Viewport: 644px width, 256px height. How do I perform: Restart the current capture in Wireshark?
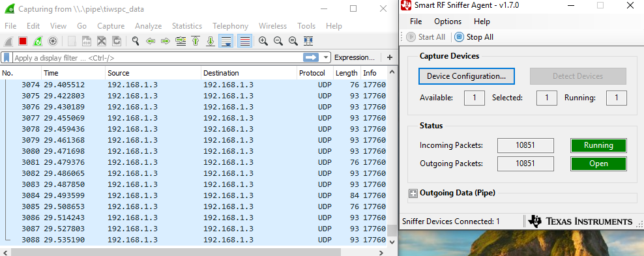(x=37, y=41)
